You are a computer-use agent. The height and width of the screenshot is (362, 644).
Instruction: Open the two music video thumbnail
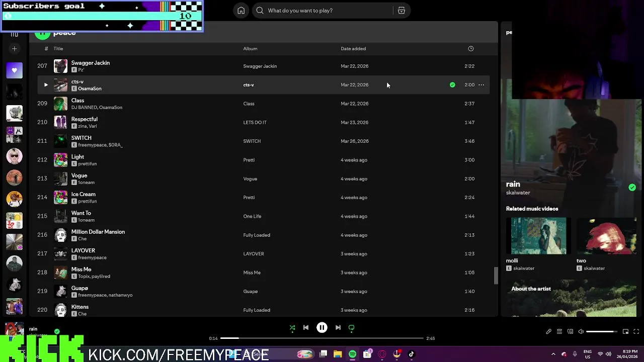pos(606,236)
